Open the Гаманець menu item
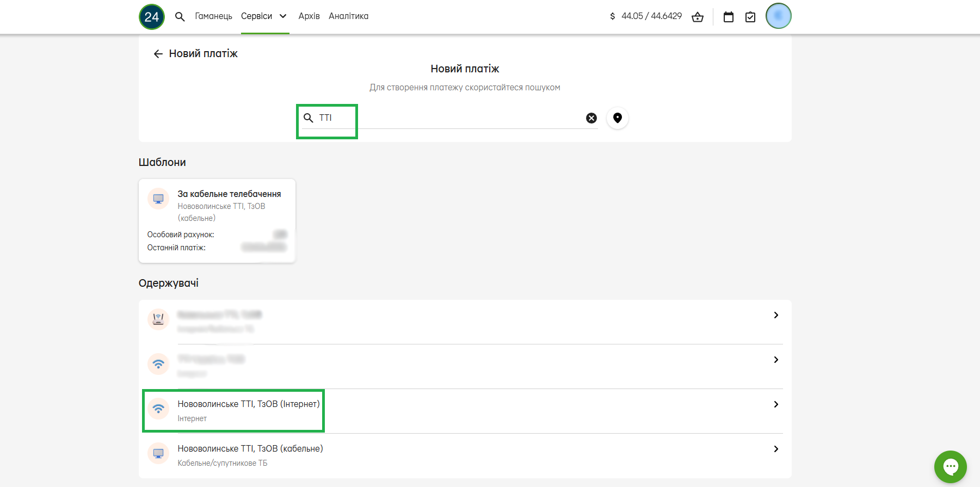980x487 pixels. click(x=214, y=16)
